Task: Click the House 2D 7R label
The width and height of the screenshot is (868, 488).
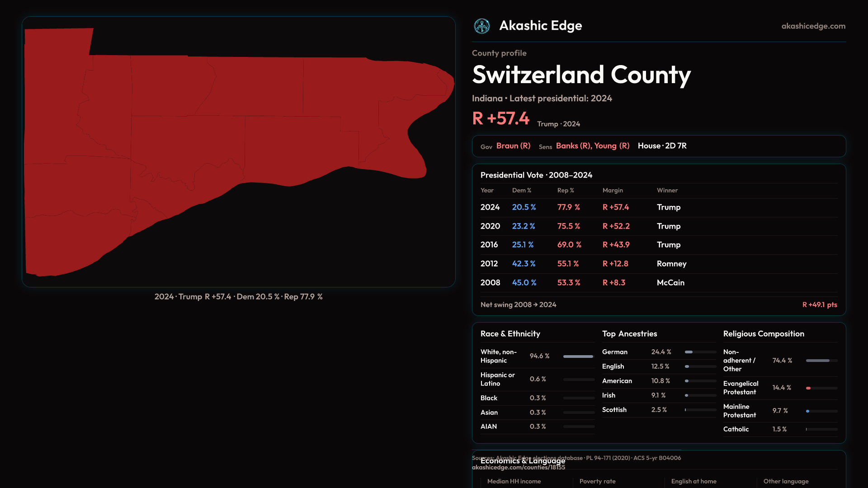Action: pyautogui.click(x=662, y=146)
